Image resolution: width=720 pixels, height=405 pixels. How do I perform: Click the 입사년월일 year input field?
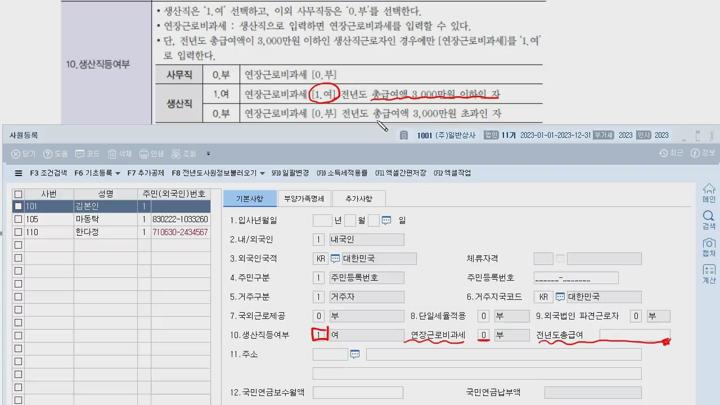[x=322, y=220]
